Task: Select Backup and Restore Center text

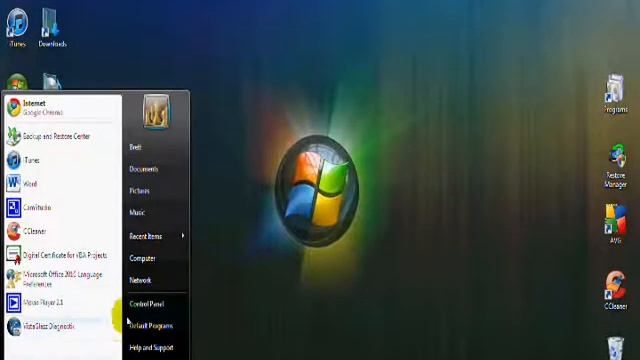Action: click(x=56, y=136)
